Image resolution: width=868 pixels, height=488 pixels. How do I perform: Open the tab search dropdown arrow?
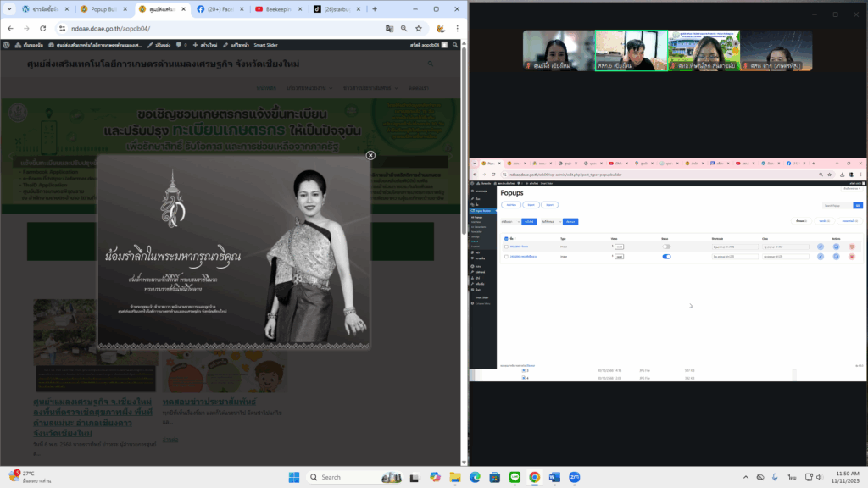click(11, 9)
